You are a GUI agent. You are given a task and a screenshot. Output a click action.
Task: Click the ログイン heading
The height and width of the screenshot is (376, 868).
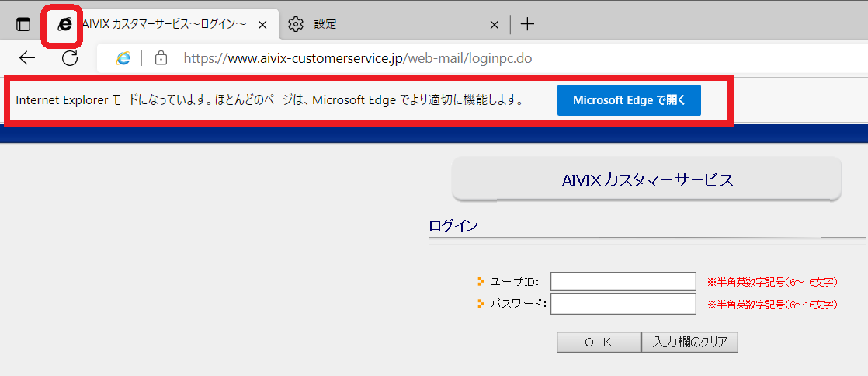[x=453, y=226]
